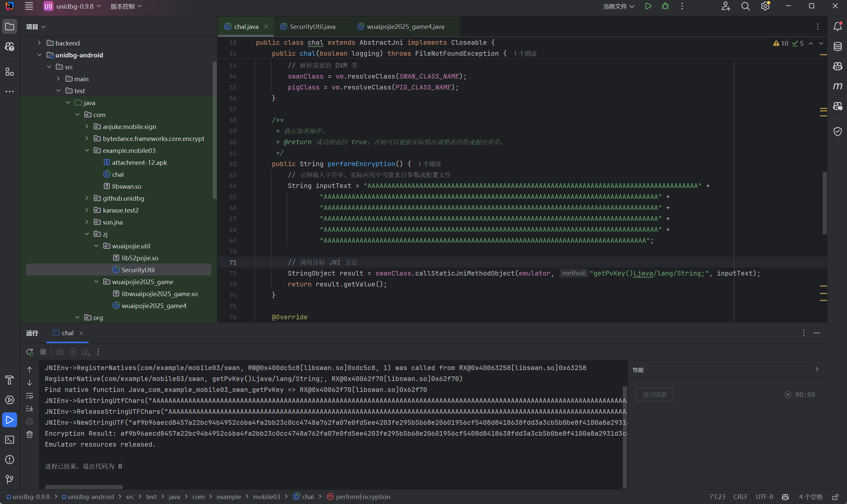The height and width of the screenshot is (504, 847).
Task: Click the Run button in top toolbar
Action: tap(648, 6)
